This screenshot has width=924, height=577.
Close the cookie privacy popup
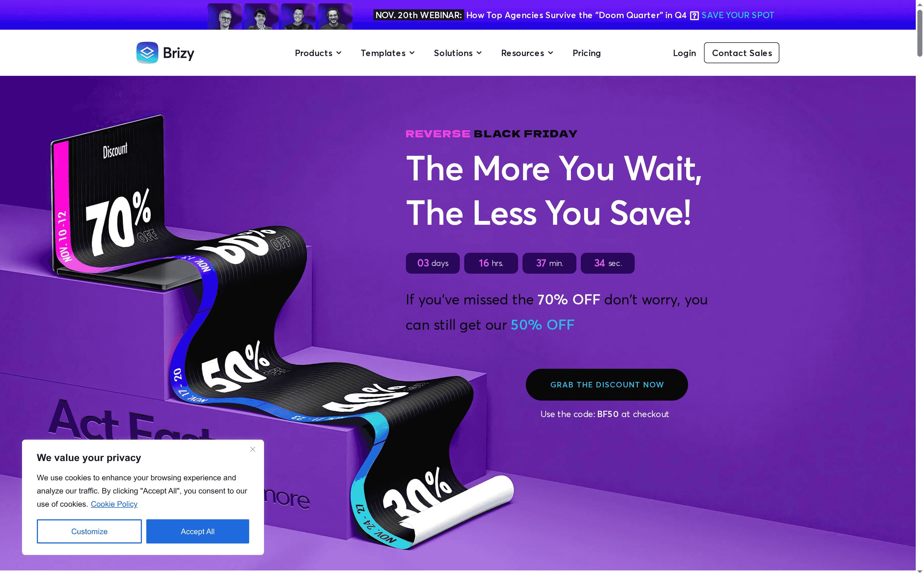(x=253, y=449)
